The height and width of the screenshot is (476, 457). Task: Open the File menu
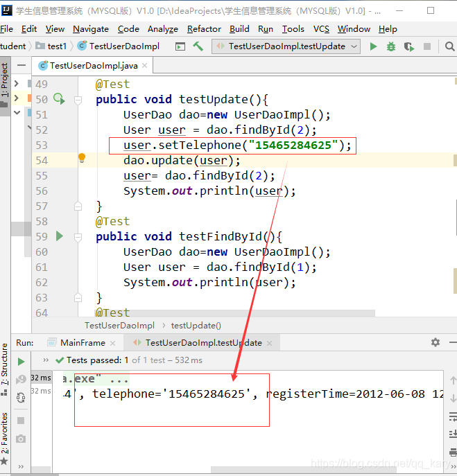6,29
